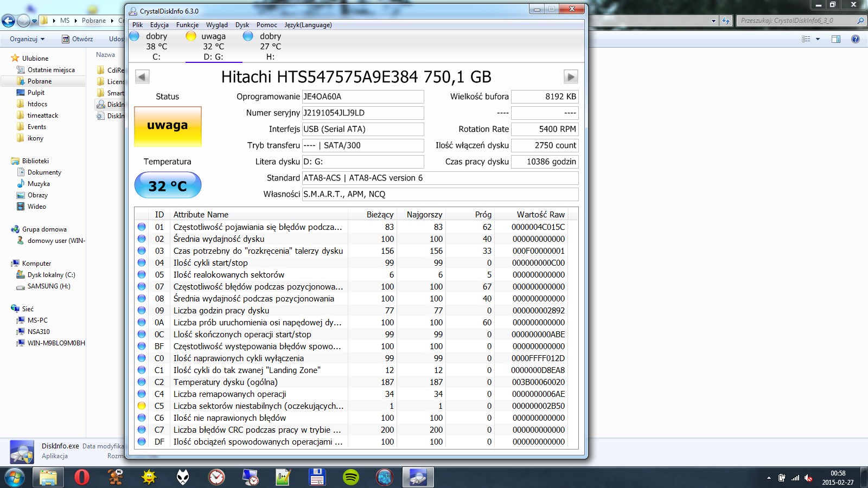Screen dimensions: 868x488
Task: Open the Język(Language) menu
Action: tap(308, 25)
